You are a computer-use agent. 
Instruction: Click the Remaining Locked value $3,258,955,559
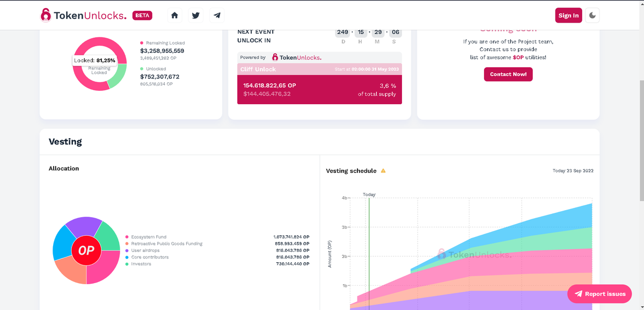click(x=162, y=51)
